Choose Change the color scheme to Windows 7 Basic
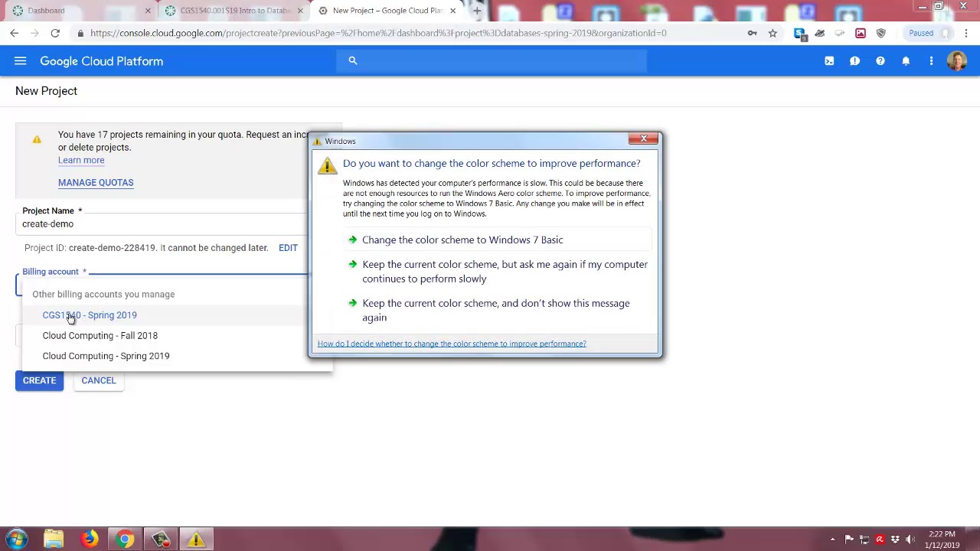The image size is (980, 551). click(498, 240)
